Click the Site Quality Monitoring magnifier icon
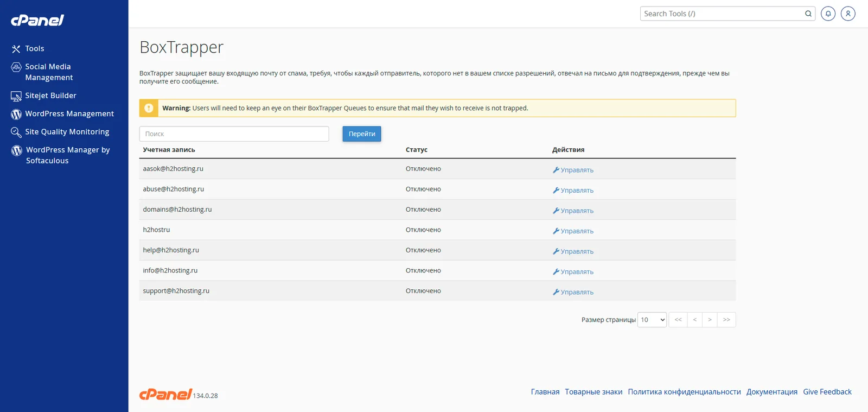 pos(16,132)
